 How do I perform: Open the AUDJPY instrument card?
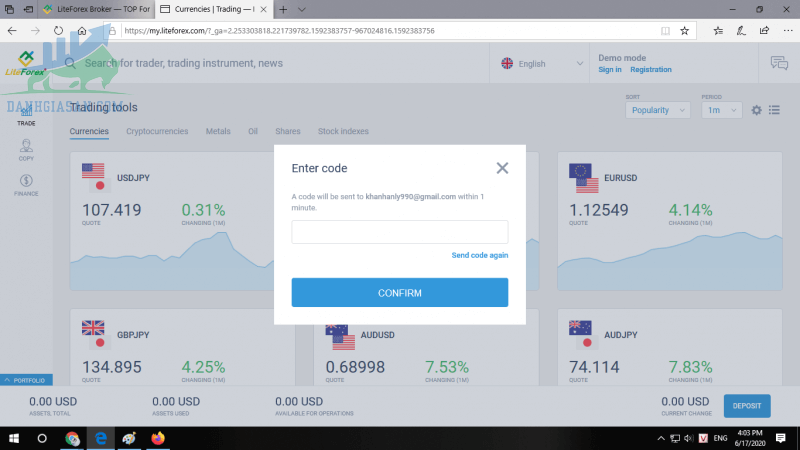(x=669, y=347)
